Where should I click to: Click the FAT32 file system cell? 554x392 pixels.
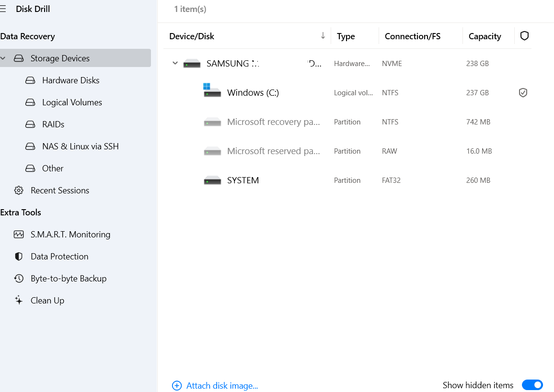[391, 180]
